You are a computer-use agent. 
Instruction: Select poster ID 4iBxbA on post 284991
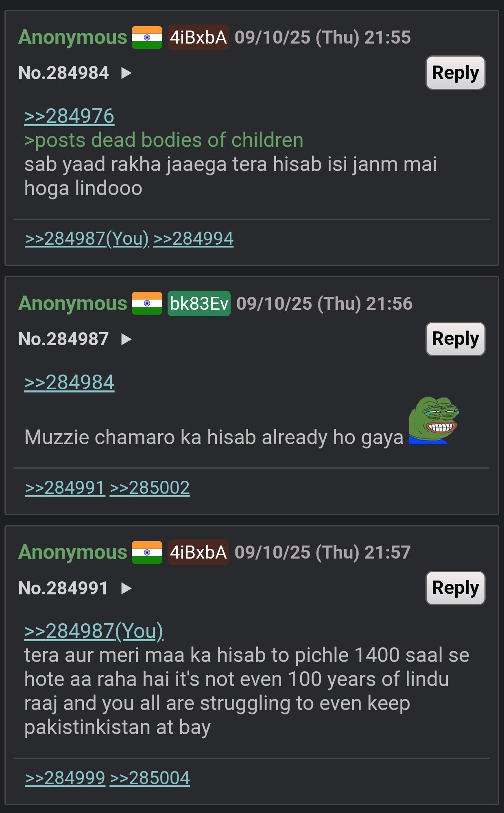coord(198,552)
